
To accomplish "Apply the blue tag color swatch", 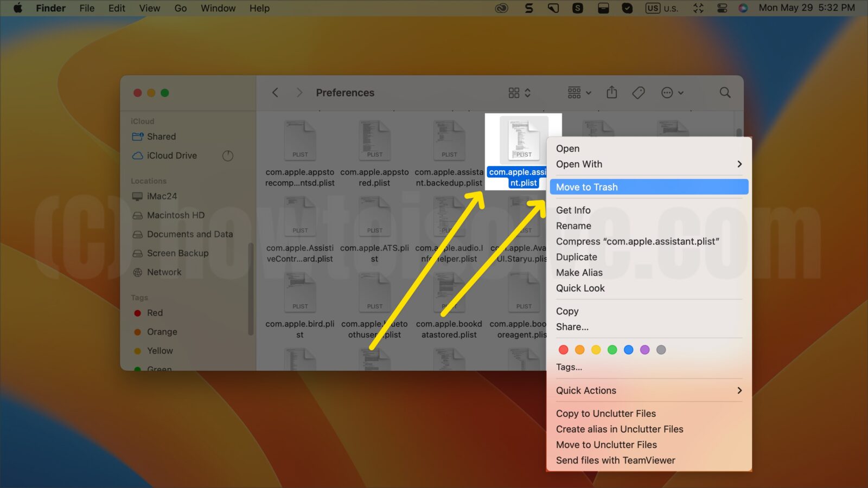I will [629, 350].
